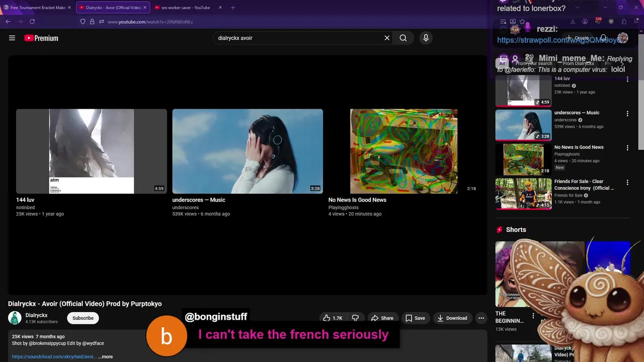The width and height of the screenshot is (644, 362).
Task: Play No News Is Good News endscreen thumbnail
Action: click(x=404, y=151)
